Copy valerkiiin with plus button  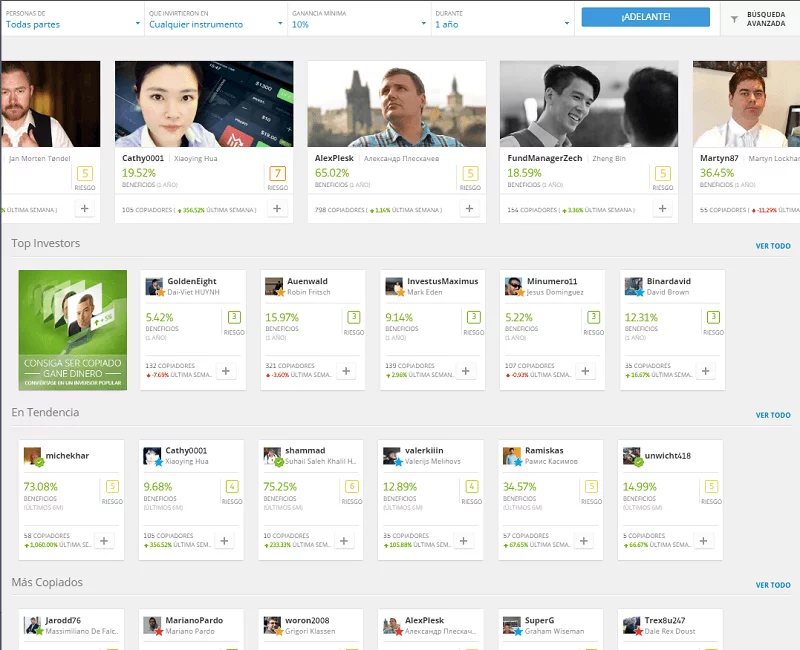pyautogui.click(x=464, y=541)
